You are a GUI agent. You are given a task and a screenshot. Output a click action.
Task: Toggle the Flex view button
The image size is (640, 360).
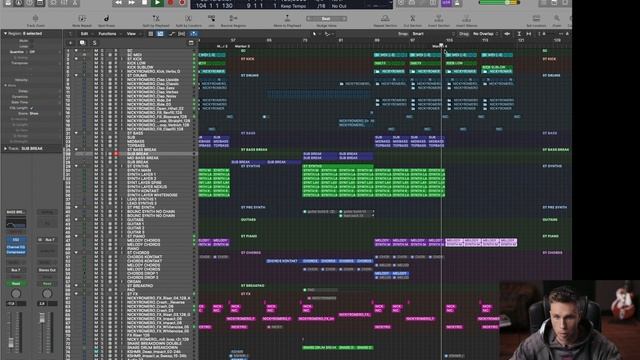181,34
